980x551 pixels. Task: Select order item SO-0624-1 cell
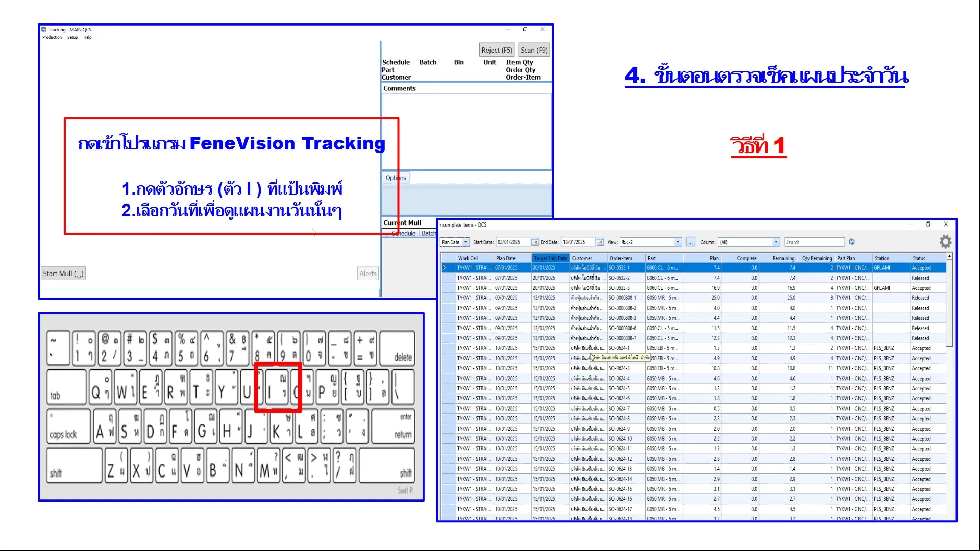[626, 348]
